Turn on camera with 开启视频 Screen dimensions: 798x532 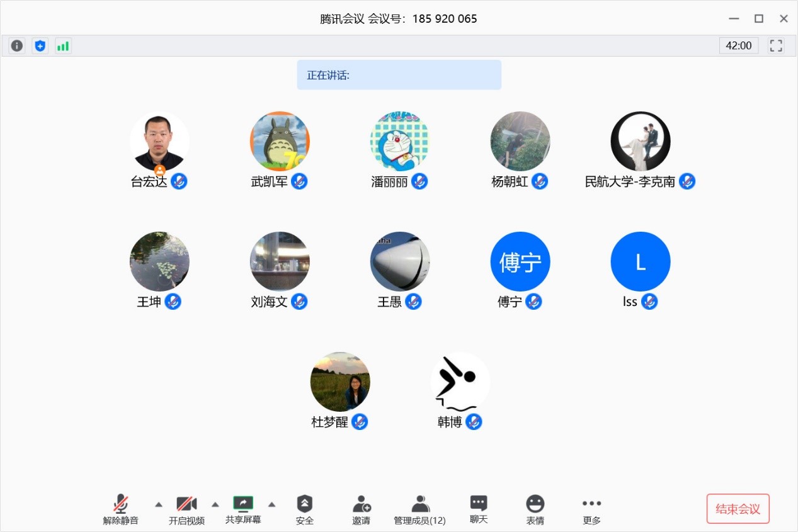tap(186, 509)
